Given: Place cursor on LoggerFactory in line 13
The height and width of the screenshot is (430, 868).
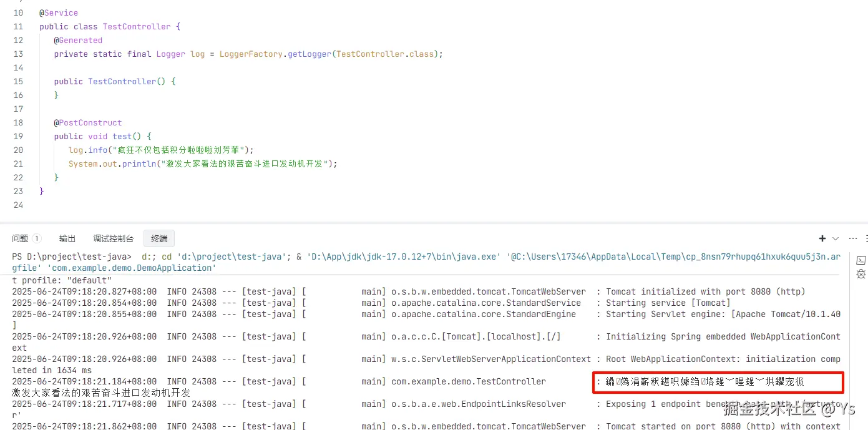Looking at the screenshot, I should click(251, 54).
